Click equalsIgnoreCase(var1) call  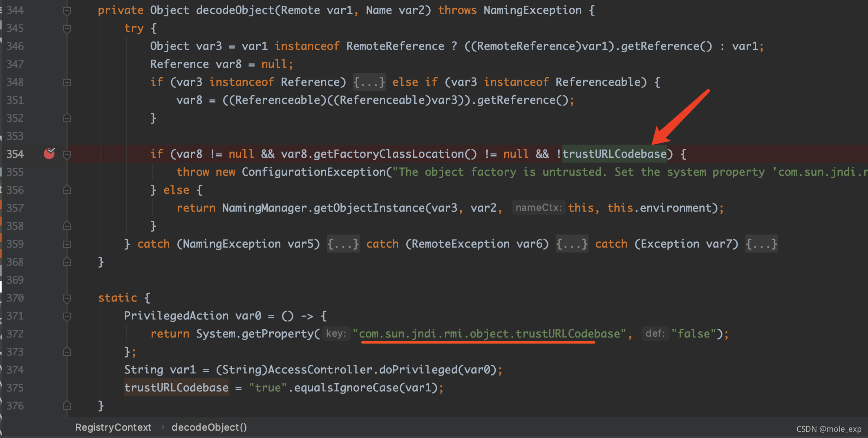tap(366, 388)
